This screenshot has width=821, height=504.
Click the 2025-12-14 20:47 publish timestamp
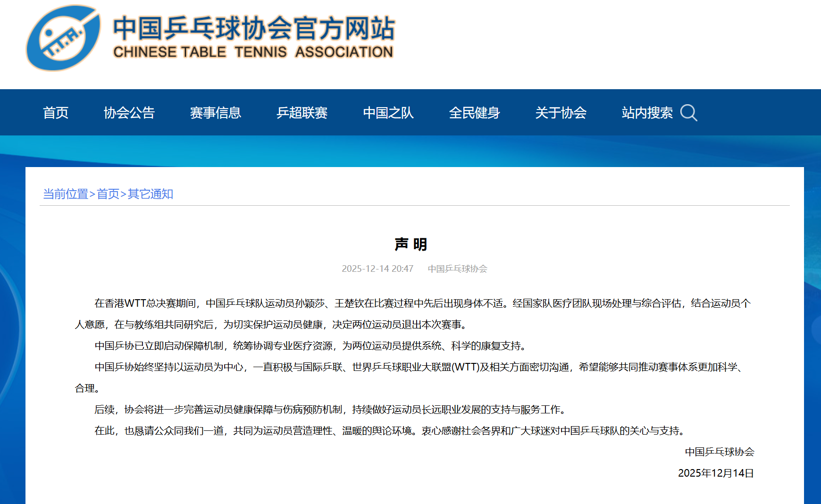click(x=377, y=269)
